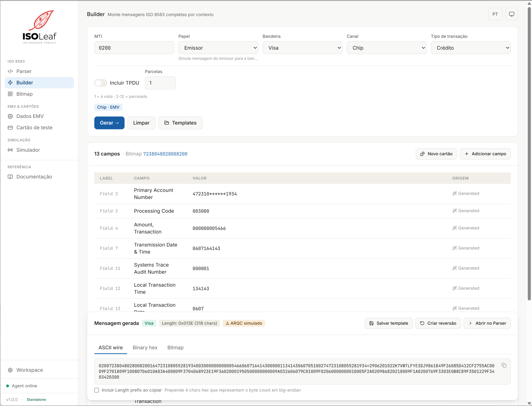Screen dimensions: 532x406
Task: Click the Generated wand icon for Field 4
Action: pyautogui.click(x=455, y=228)
